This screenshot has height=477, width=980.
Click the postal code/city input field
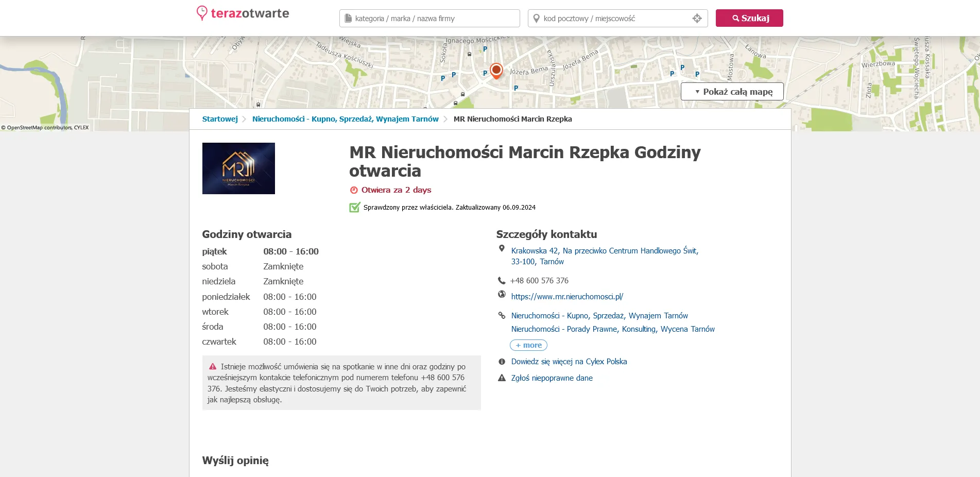[617, 18]
